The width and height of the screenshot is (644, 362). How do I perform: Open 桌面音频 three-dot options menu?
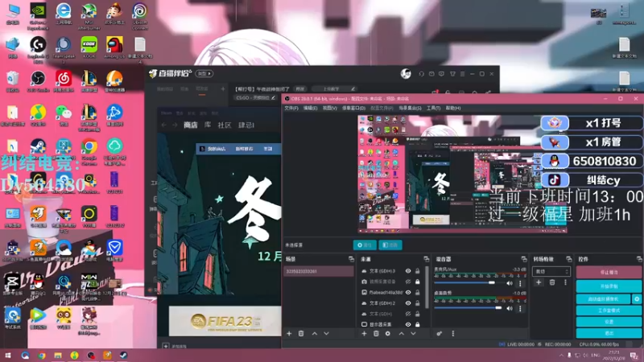[520, 308]
